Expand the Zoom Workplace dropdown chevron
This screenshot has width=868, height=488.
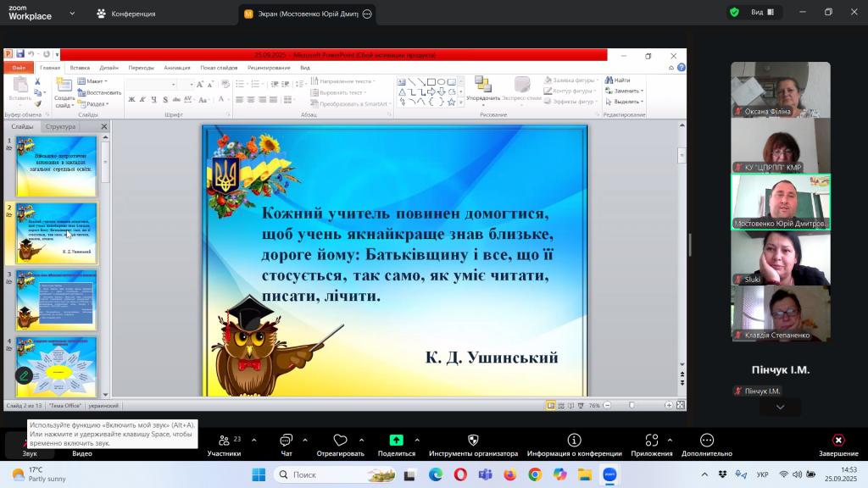[72, 14]
